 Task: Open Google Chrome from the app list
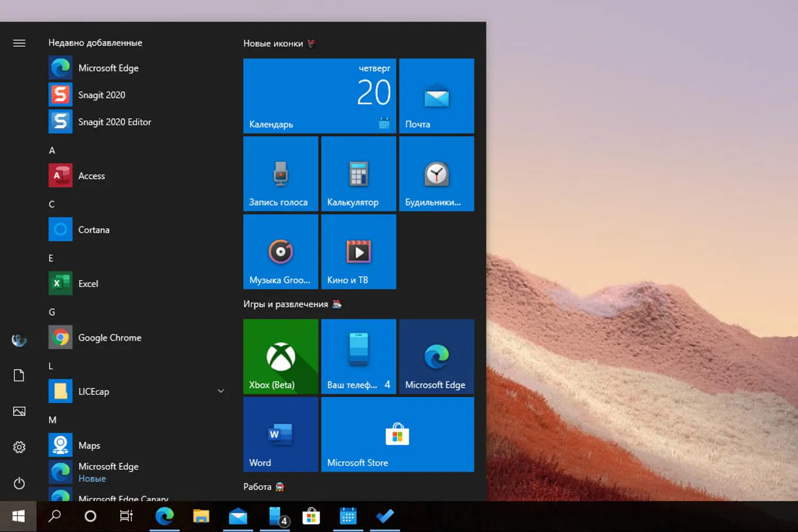109,337
